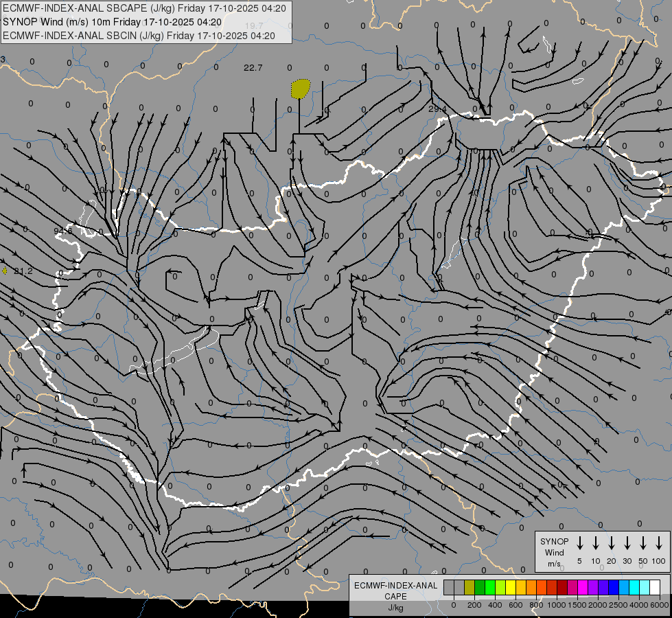Screen dimensions: 672x618
Task: Click the cyan 4000 J/kg color swatch
Action: coord(634,587)
